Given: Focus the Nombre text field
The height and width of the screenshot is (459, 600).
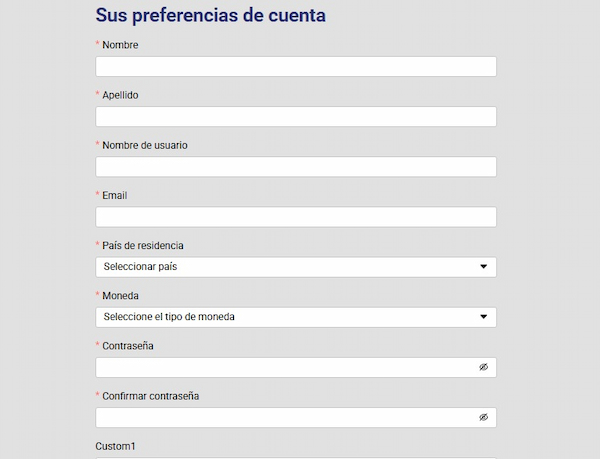Looking at the screenshot, I should 296,67.
